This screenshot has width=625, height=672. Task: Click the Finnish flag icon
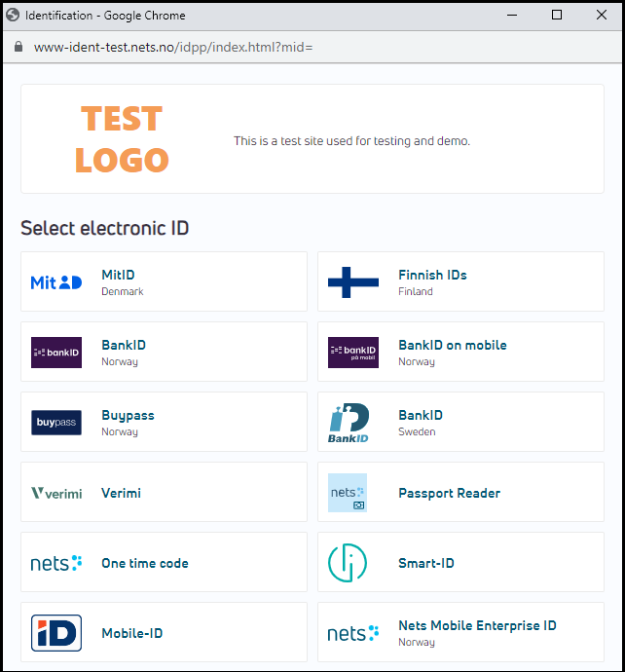353,282
